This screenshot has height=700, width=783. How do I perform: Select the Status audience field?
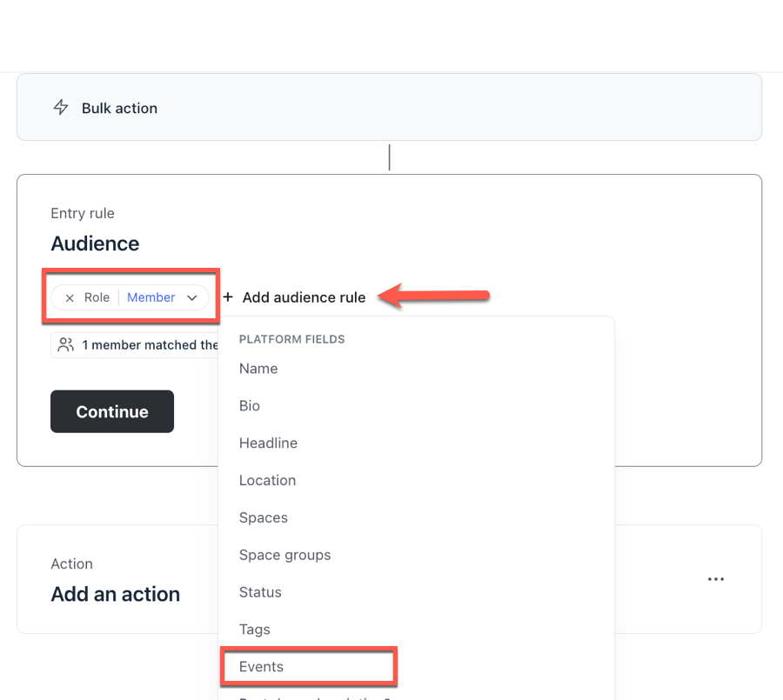tap(260, 593)
